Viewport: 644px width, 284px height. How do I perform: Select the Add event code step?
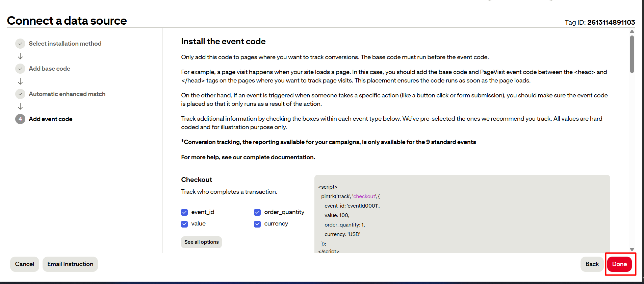pyautogui.click(x=50, y=119)
